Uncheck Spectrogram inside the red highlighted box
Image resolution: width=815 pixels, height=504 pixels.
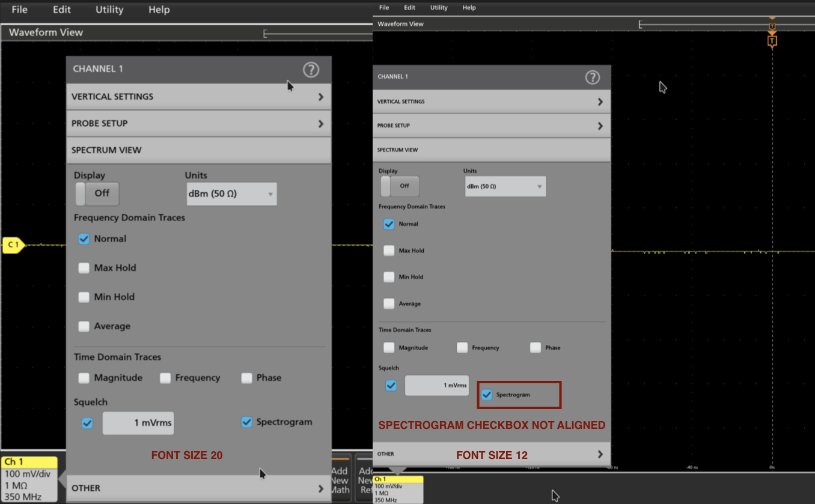click(x=487, y=395)
